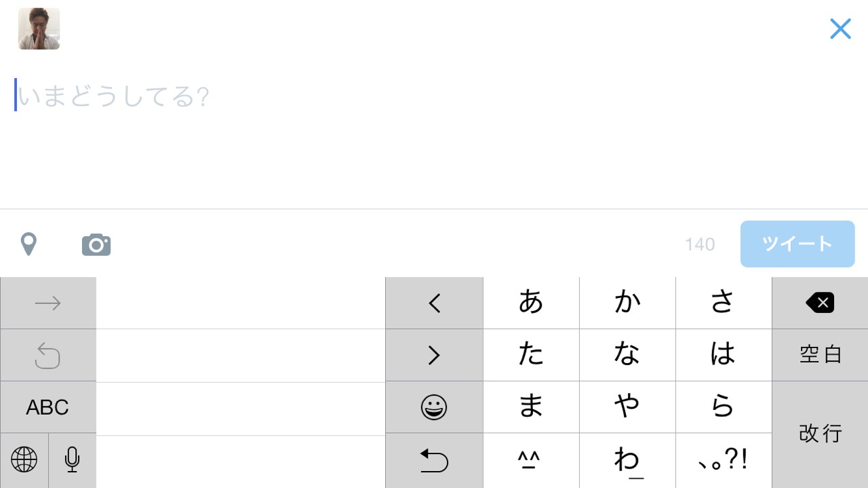Switch keyboards with the globe key

24,460
